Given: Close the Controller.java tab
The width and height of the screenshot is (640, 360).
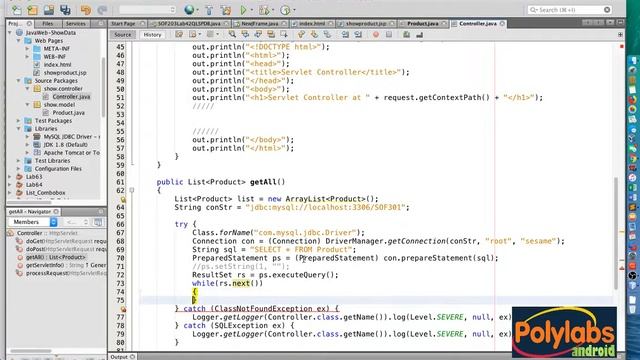Looking at the screenshot, I should (x=502, y=24).
